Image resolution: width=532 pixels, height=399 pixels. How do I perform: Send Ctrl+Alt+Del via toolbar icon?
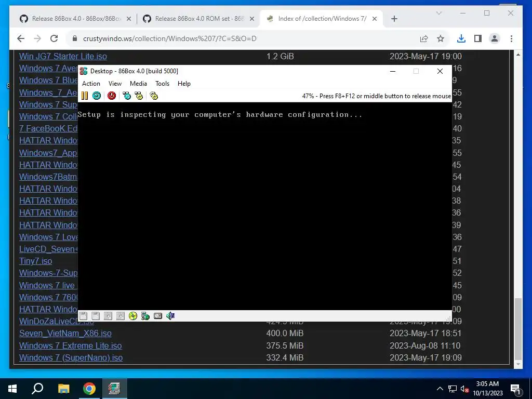(127, 96)
